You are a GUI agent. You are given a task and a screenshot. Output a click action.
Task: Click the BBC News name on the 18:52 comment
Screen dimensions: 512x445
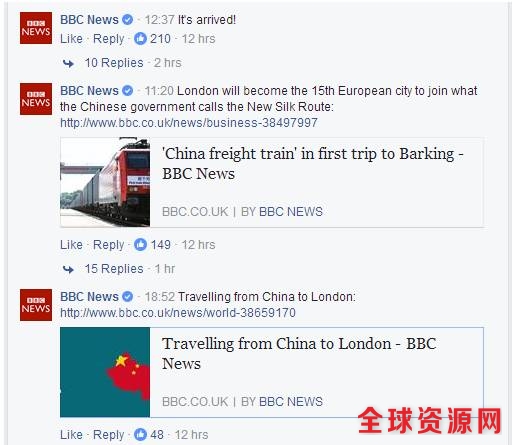[x=89, y=297]
